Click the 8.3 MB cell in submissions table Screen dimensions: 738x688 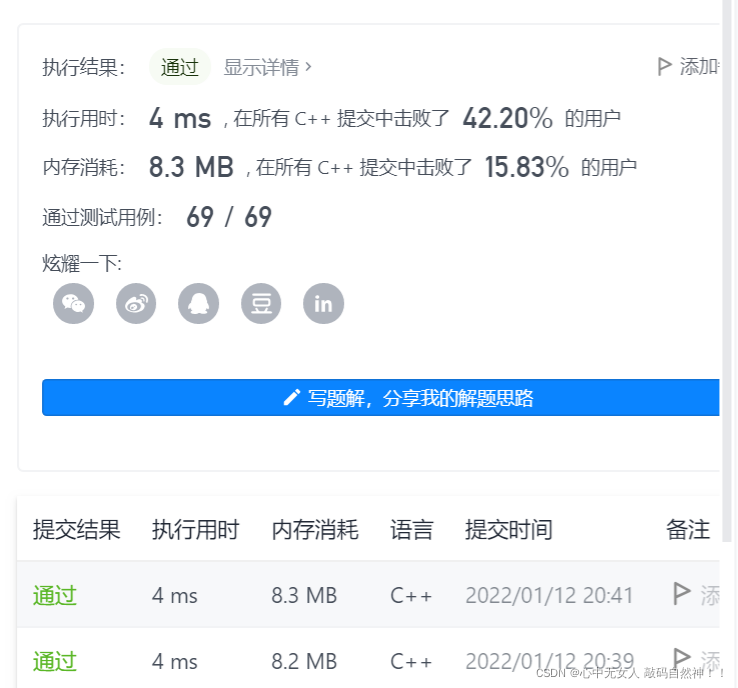tap(304, 596)
